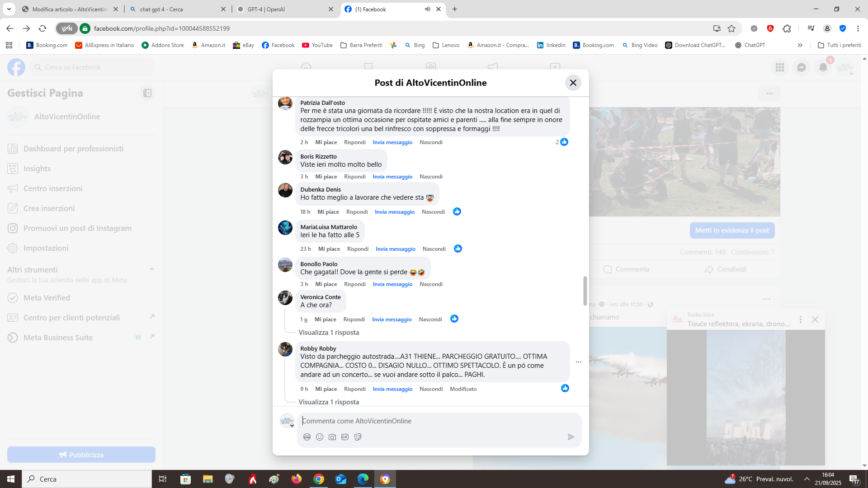Reply to Bonollo Paolo's comment
Viewport: 868px width, 488px height.
[355, 284]
